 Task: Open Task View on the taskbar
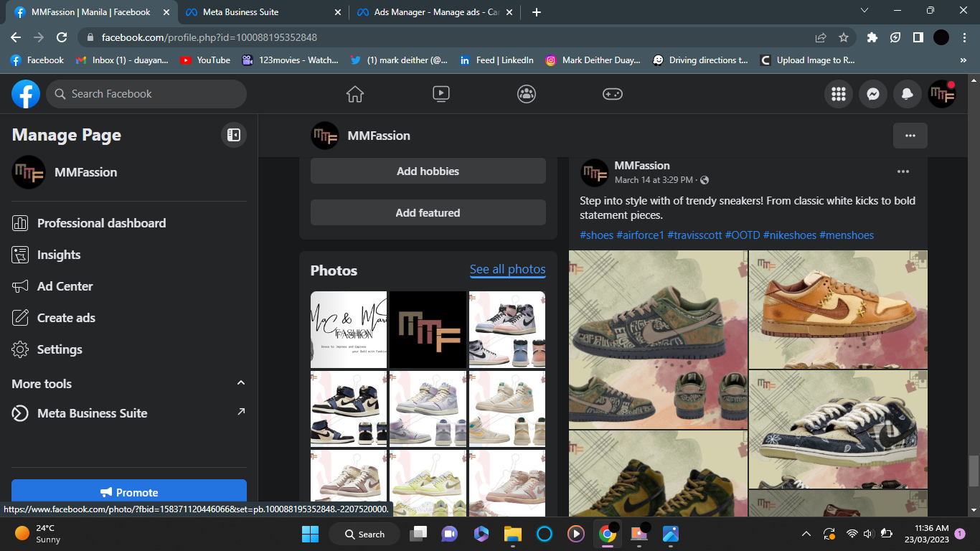pyautogui.click(x=418, y=534)
